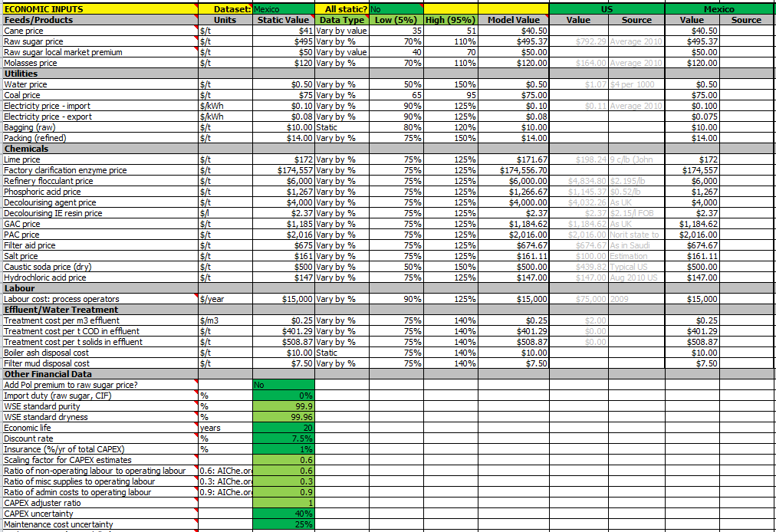776x532 pixels.
Task: Click the Ratio of admin costs value 0.9
Action: click(x=284, y=492)
